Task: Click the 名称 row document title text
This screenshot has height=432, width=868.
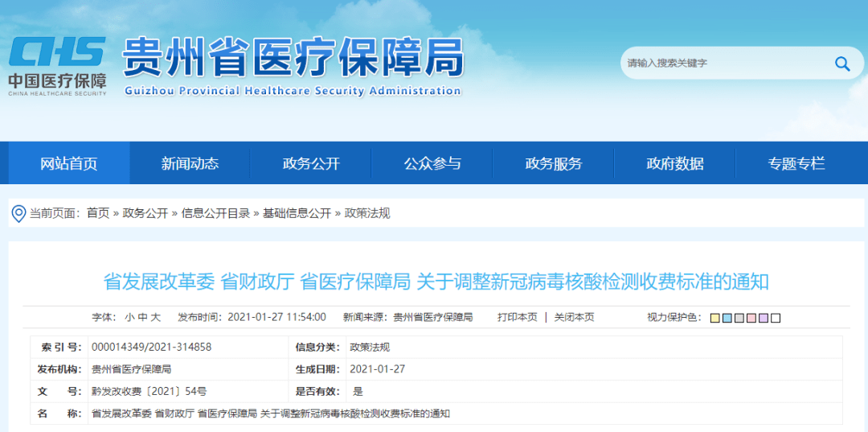Action: coord(271,413)
